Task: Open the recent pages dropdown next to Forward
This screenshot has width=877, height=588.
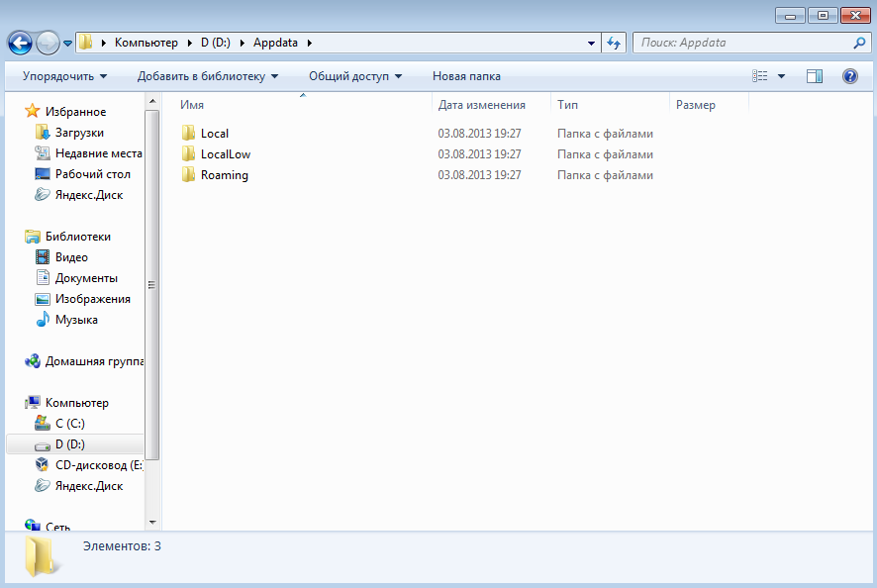Action: pos(67,44)
